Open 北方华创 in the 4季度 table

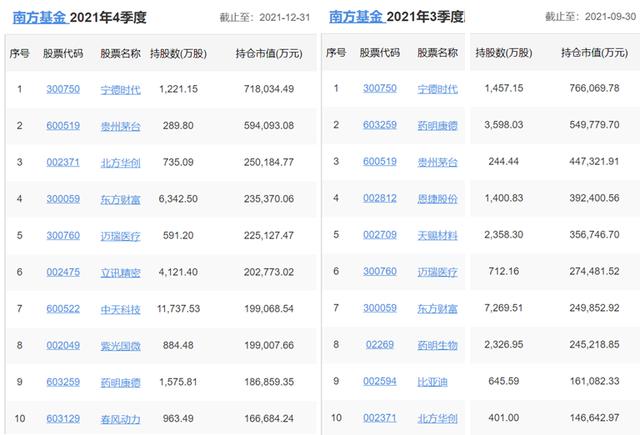120,163
